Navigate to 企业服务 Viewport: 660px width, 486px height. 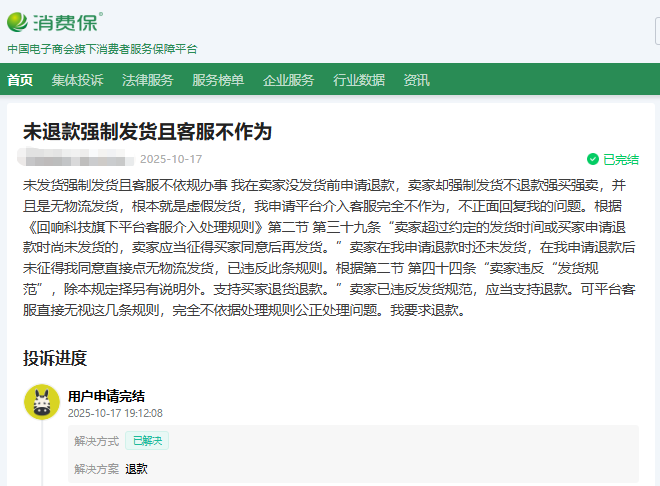(288, 80)
